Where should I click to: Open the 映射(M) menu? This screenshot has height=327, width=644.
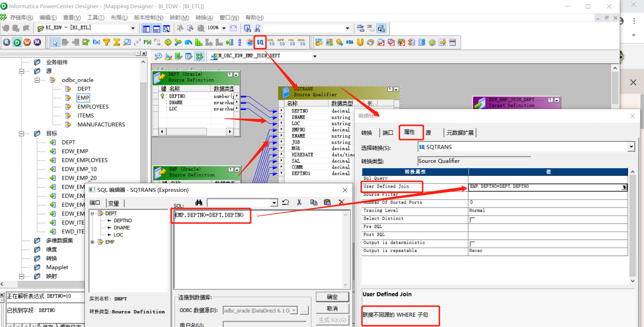click(x=179, y=17)
